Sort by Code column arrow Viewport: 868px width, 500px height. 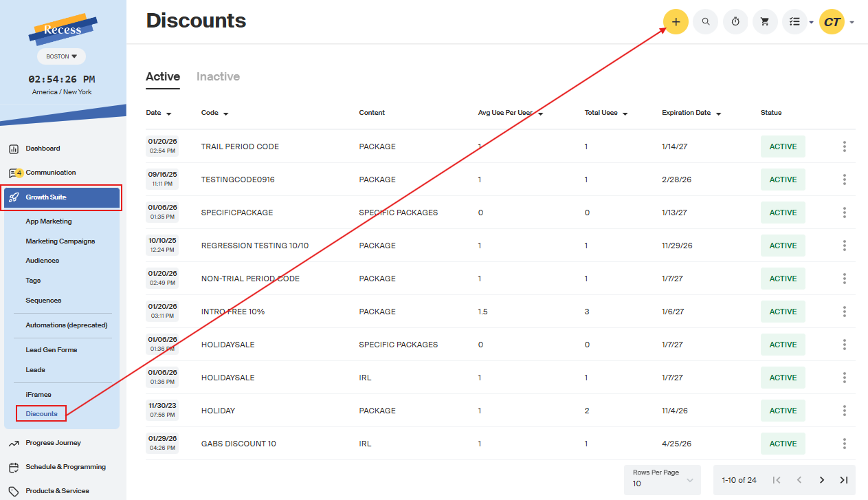point(225,113)
